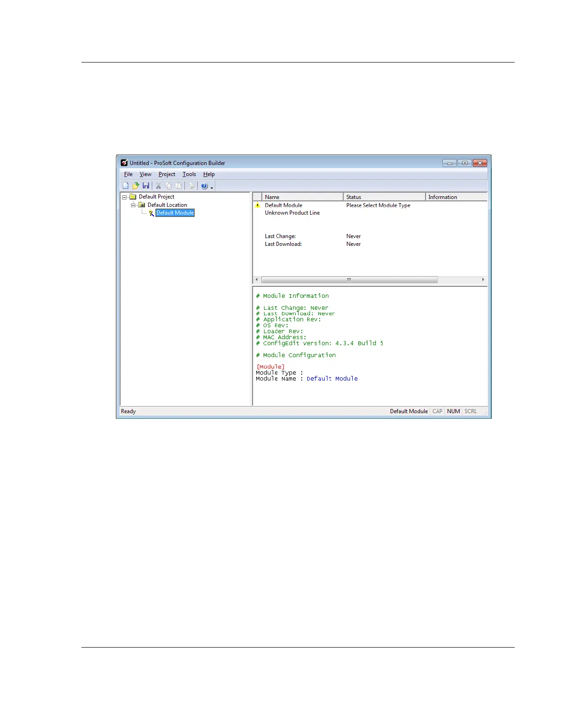Open the toolbar options dropdown arrow
The width and height of the screenshot is (563, 728).
(x=212, y=188)
